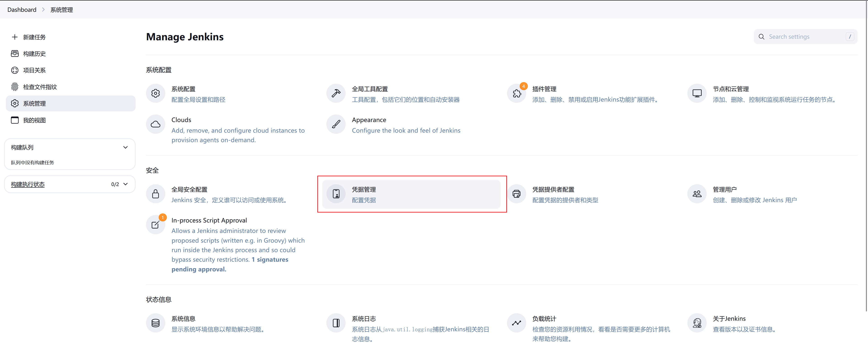Click the 系统管理 breadcrumb
This screenshot has width=868, height=354.
point(61,10)
